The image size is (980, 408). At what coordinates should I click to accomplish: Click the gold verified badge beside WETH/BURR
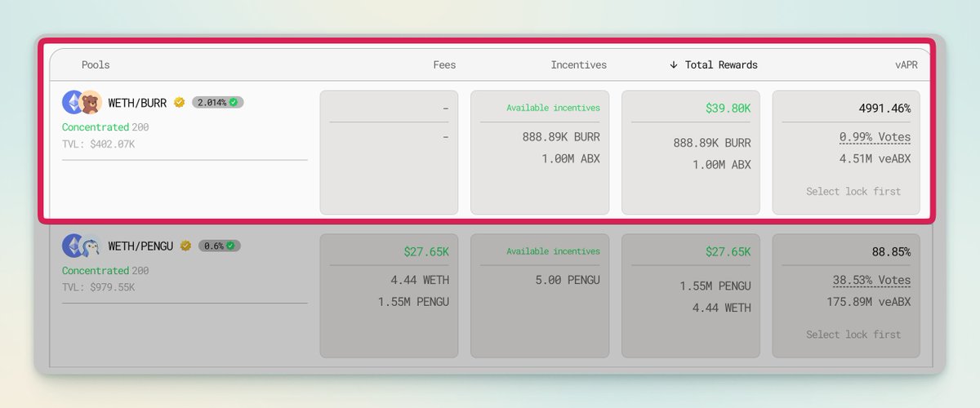point(180,103)
